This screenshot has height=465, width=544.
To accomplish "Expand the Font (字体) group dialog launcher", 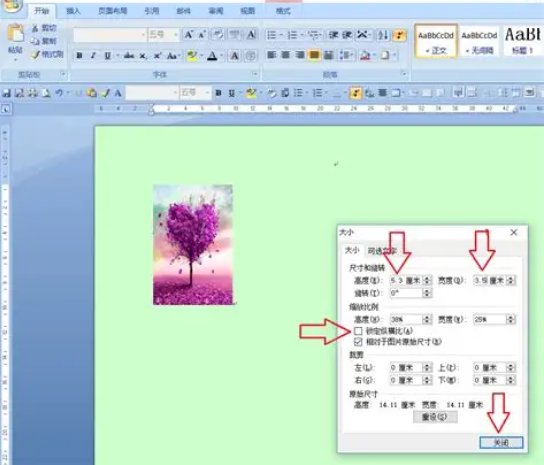I will pos(255,74).
